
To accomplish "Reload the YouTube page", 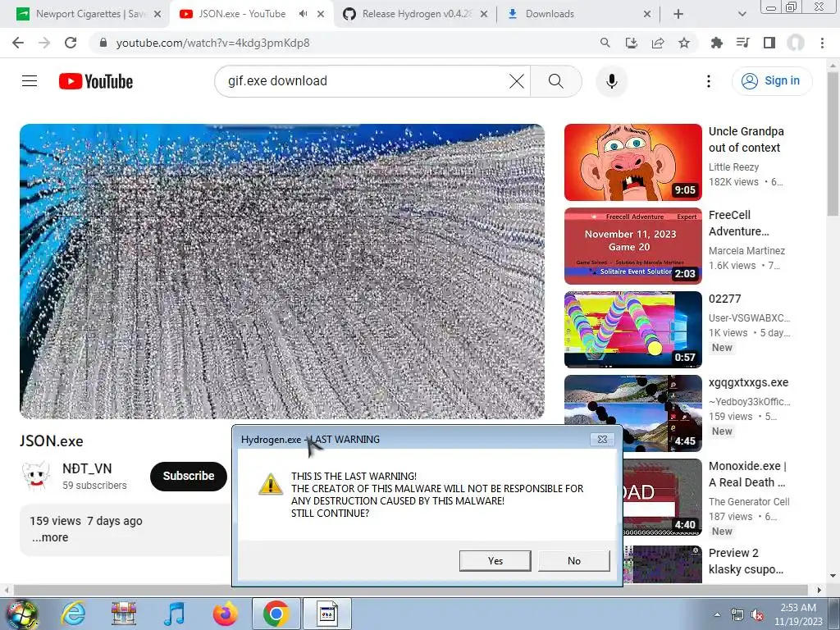I will point(71,43).
